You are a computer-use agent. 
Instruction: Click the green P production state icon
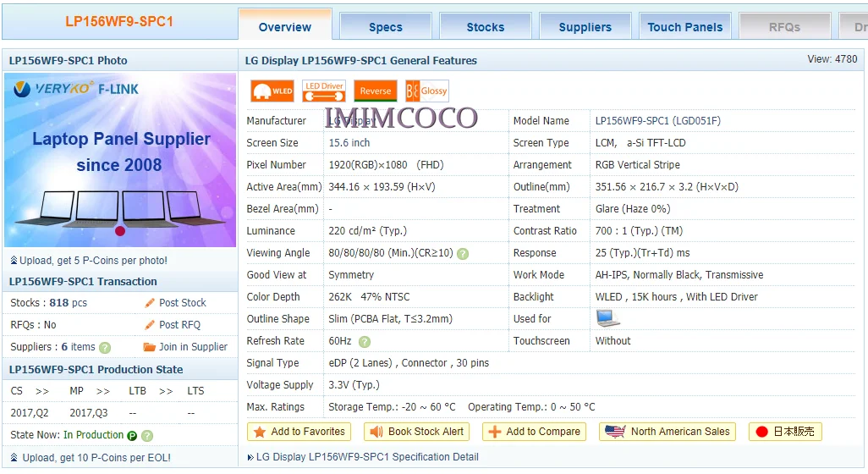132,436
